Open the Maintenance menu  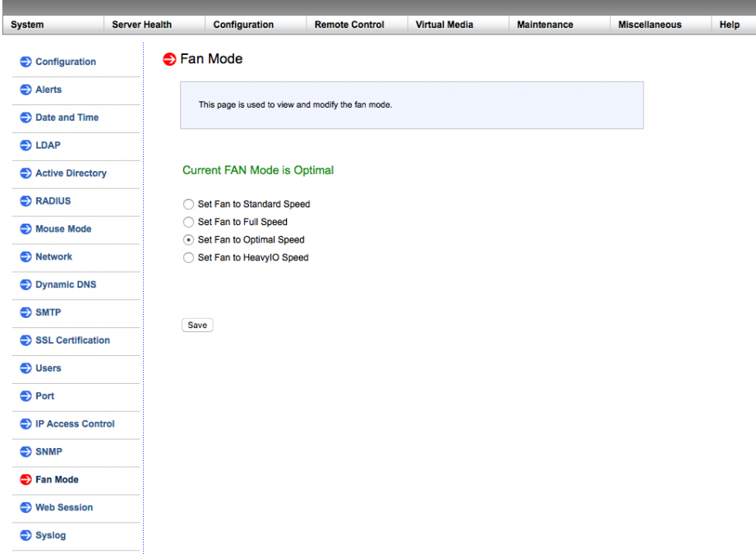(x=545, y=25)
